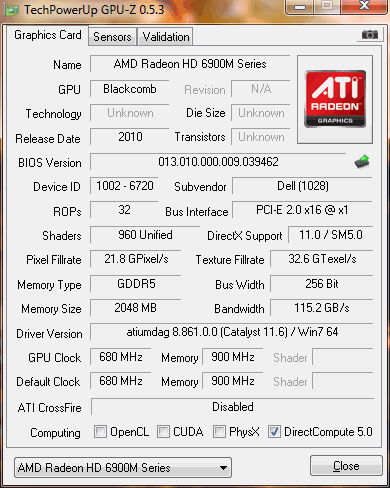Viewport: 390px width, 488px height.
Task: Click the Technology field showing Unknown
Action: click(130, 113)
